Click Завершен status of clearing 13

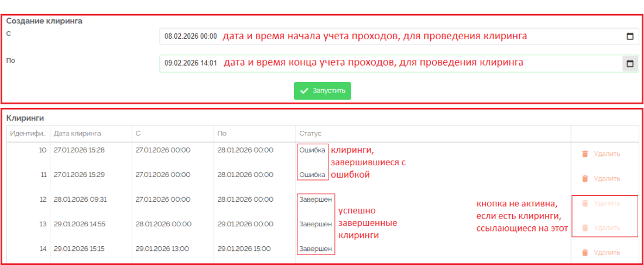pos(316,224)
